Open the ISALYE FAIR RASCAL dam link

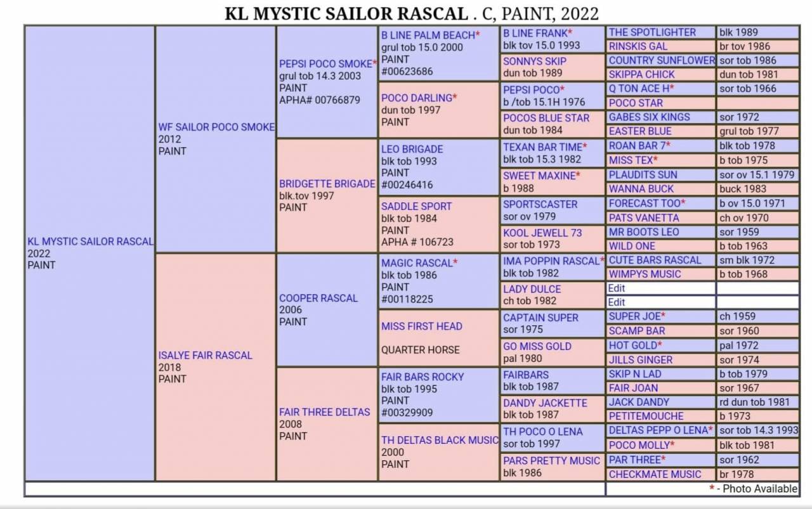[205, 355]
